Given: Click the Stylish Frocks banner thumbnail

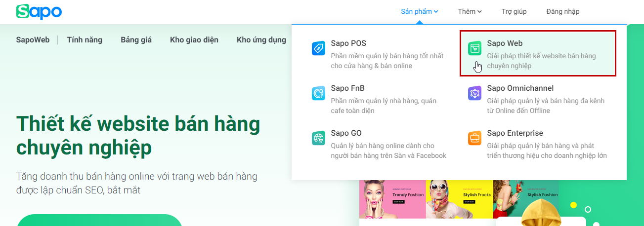Looking at the screenshot, I should [460, 198].
